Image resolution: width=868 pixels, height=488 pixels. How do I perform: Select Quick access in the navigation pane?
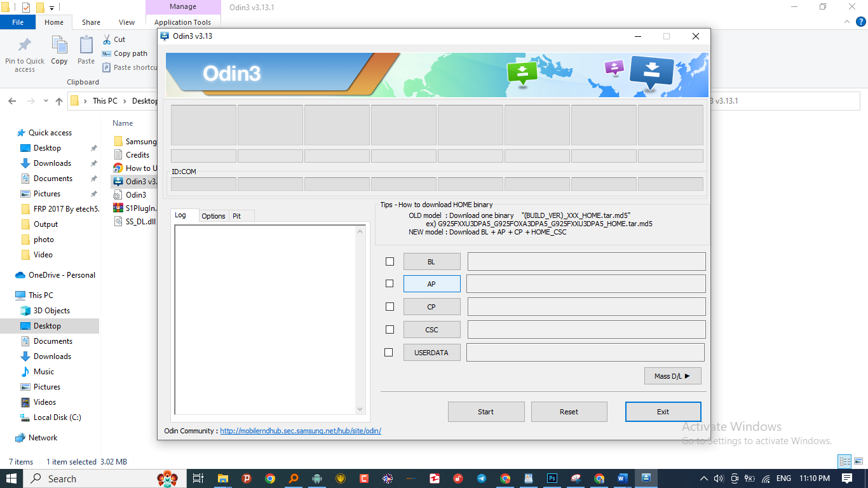[50, 133]
